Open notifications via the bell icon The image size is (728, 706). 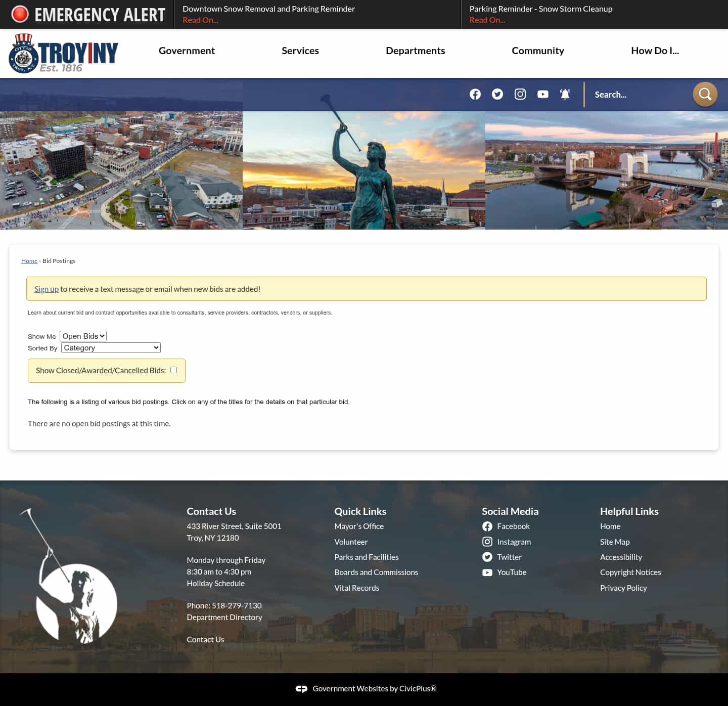click(x=565, y=94)
